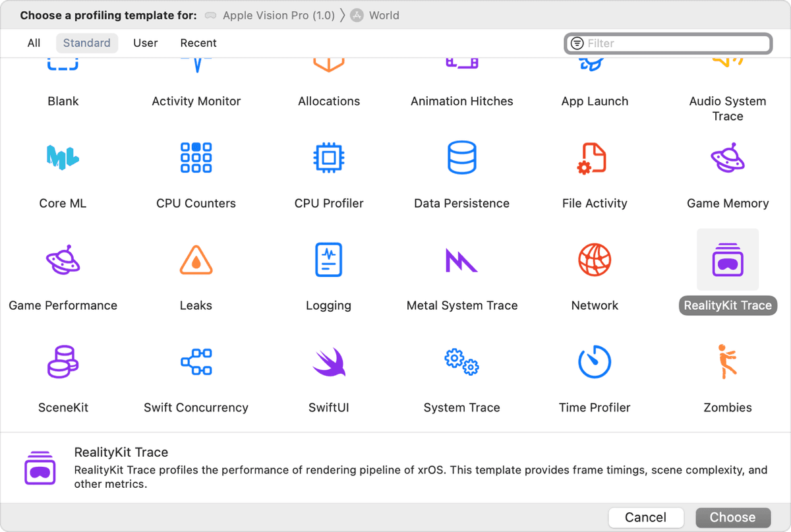Select the Allocations template icon

click(329, 65)
